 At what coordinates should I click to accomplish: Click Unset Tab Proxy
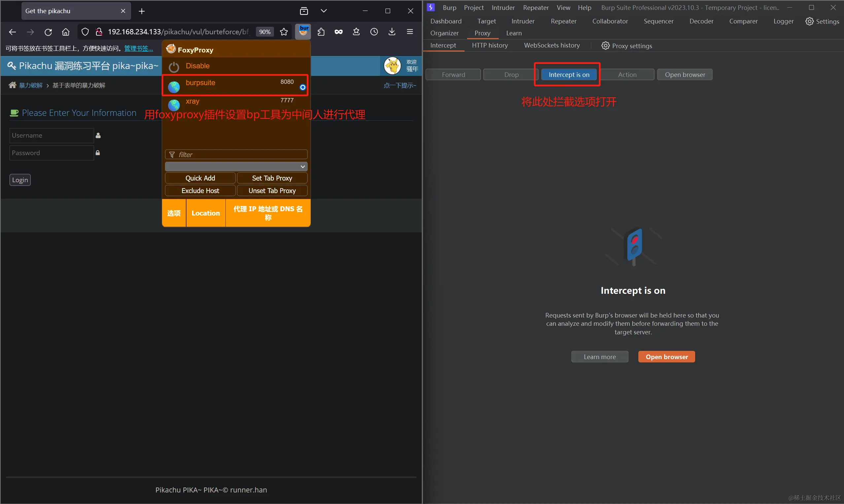point(272,191)
